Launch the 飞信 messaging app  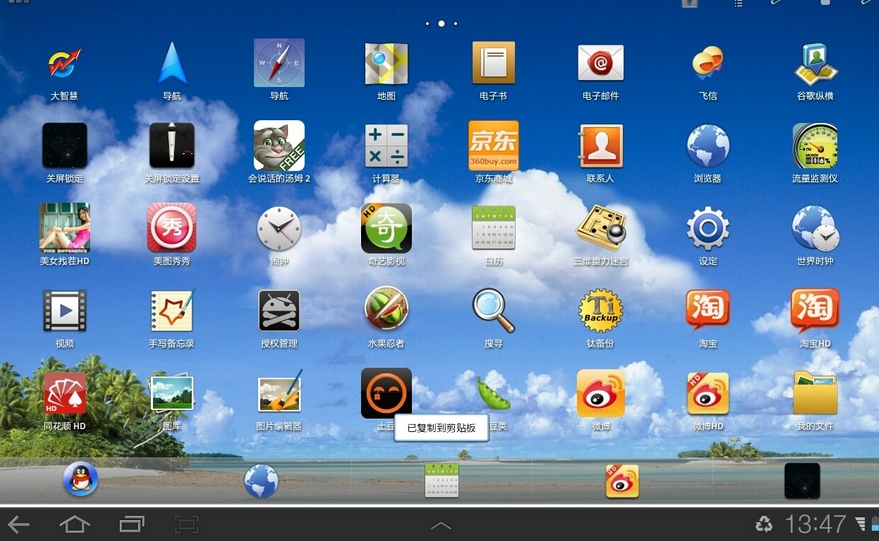click(x=707, y=62)
